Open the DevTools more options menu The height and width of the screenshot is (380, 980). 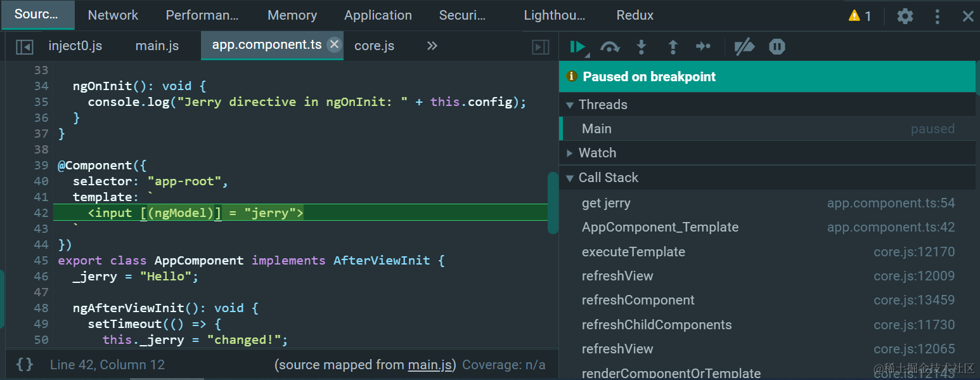(x=938, y=16)
